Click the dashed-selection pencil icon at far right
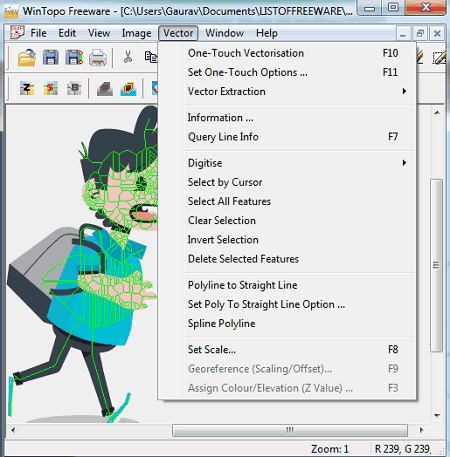 tap(439, 58)
